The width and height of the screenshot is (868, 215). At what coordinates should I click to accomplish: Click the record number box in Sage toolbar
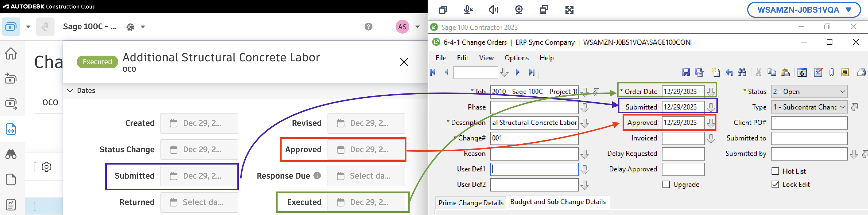coord(475,72)
